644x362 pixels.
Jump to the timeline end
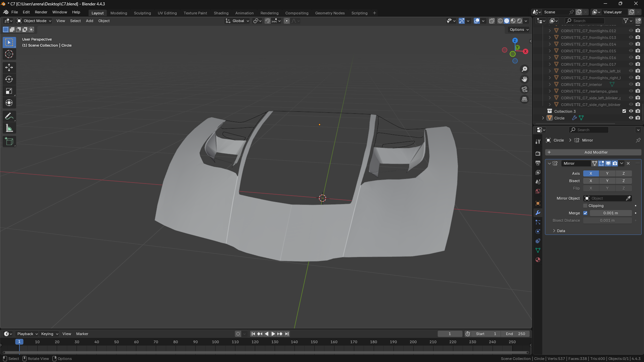(287, 334)
